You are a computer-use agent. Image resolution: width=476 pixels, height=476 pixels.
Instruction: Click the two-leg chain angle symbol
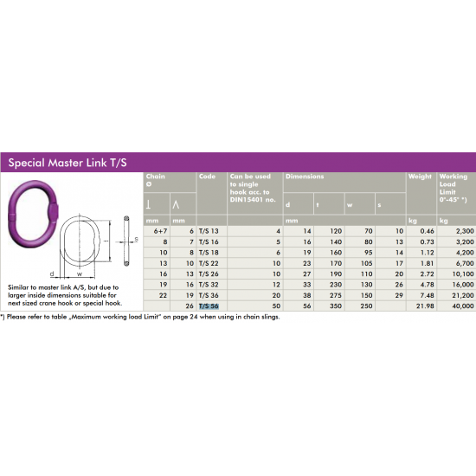pos(176,205)
